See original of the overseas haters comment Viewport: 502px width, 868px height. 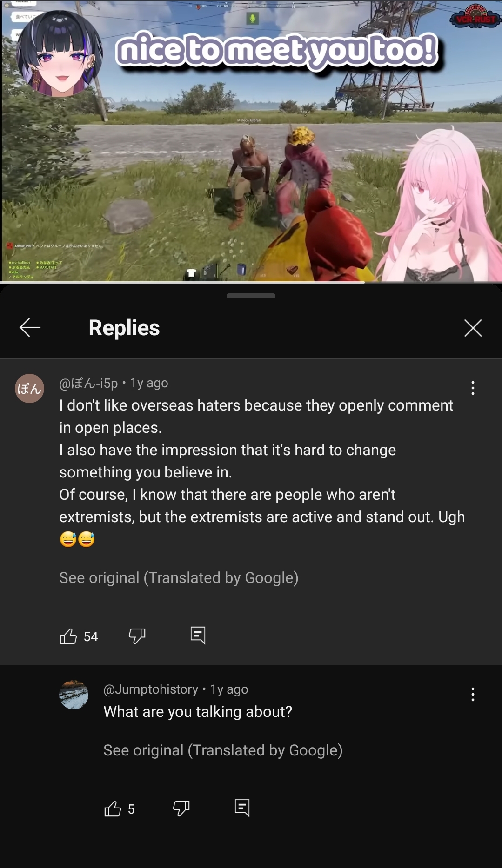179,577
